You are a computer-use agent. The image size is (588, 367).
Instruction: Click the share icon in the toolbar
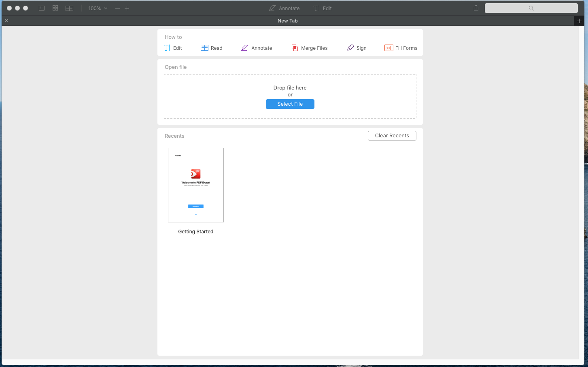(x=476, y=8)
